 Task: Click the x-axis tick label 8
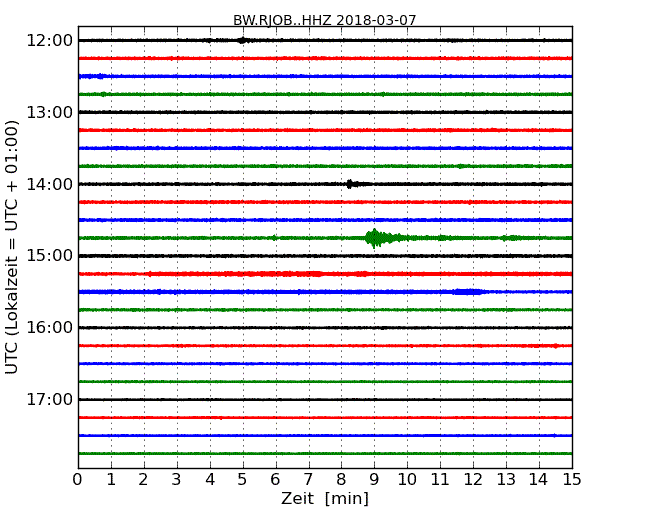pyautogui.click(x=341, y=479)
